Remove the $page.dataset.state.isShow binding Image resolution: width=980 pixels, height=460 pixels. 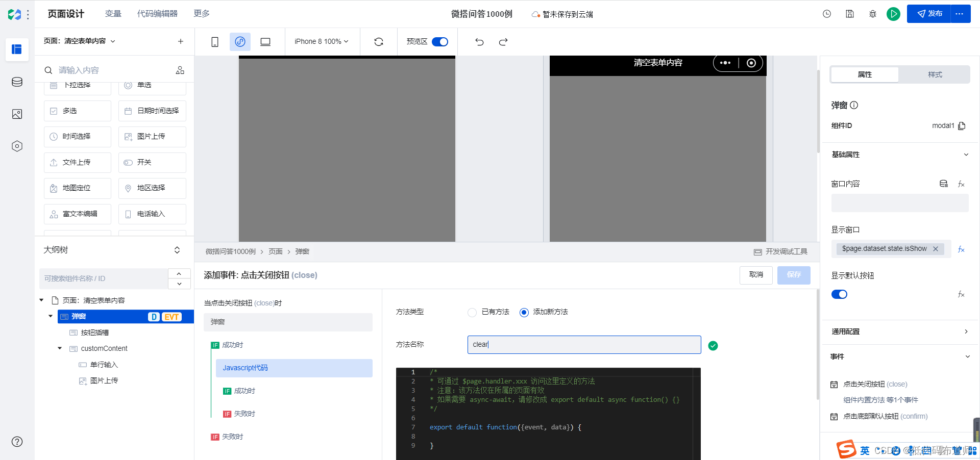pos(936,249)
